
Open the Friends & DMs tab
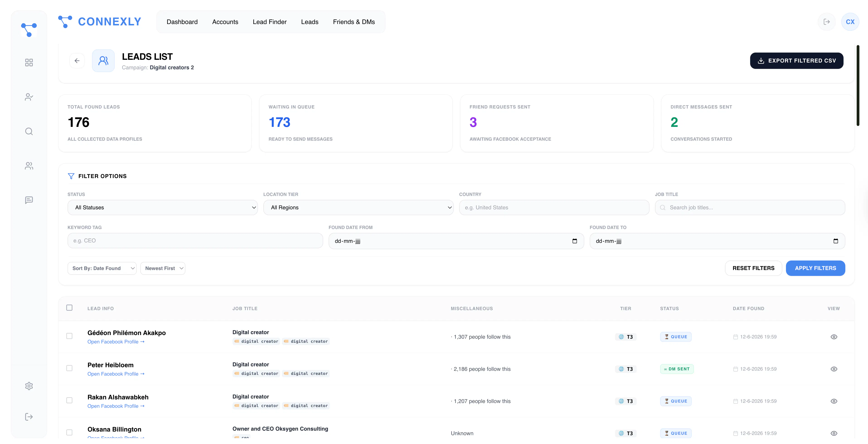[x=354, y=22]
